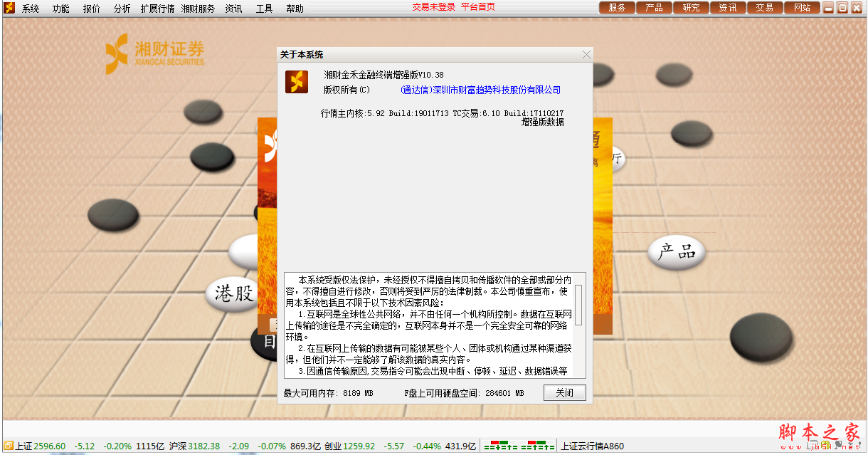Switch to the 产品 top tab
This screenshot has width=868, height=455.
coord(654,8)
